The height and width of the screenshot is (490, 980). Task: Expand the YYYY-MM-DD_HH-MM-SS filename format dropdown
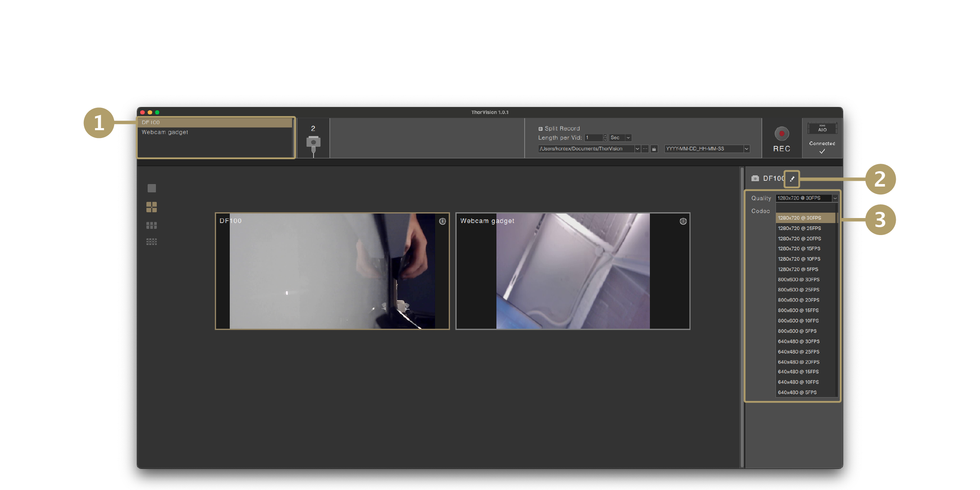click(746, 148)
